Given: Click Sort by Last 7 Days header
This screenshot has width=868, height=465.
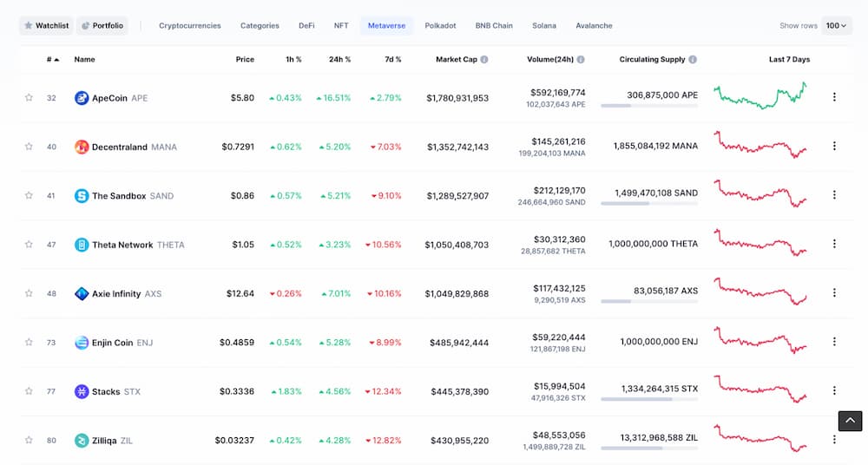Looking at the screenshot, I should pyautogui.click(x=789, y=59).
